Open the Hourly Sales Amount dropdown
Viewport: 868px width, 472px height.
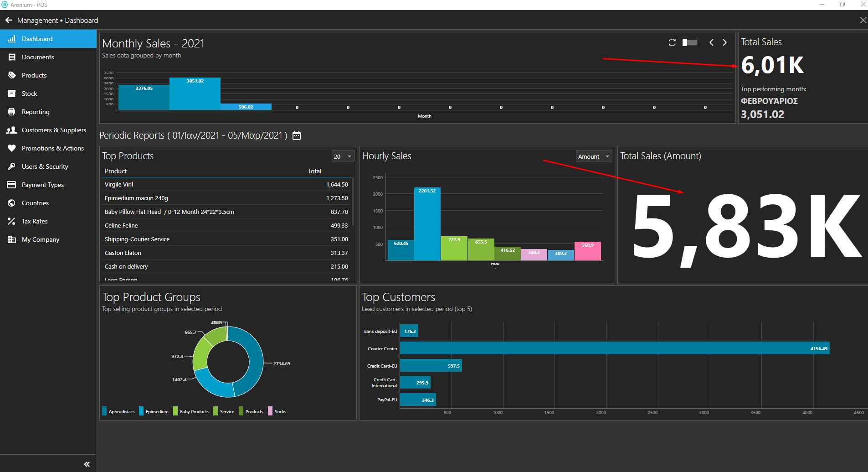coord(593,156)
